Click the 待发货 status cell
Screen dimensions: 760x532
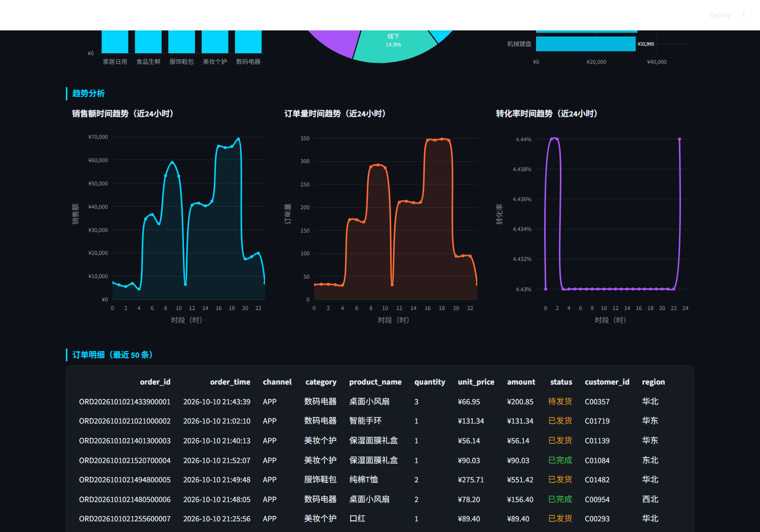click(560, 401)
